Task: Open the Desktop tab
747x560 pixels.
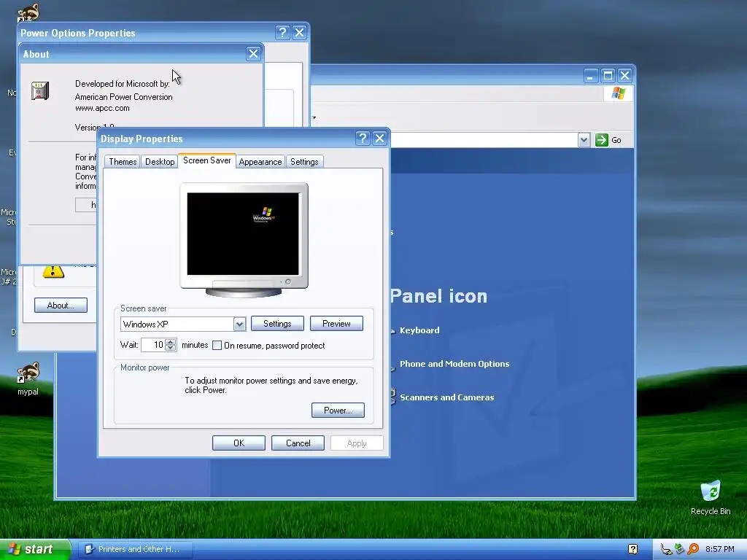Action: [x=160, y=162]
